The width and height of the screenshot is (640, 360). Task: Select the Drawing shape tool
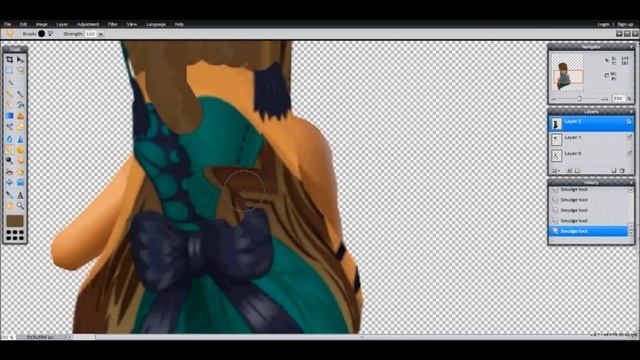coord(20,127)
